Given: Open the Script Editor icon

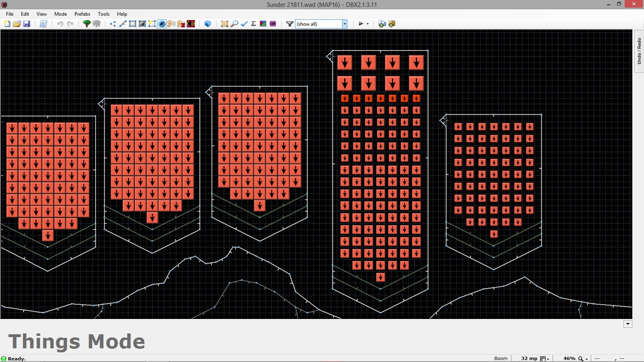Looking at the screenshot, I should (43, 24).
